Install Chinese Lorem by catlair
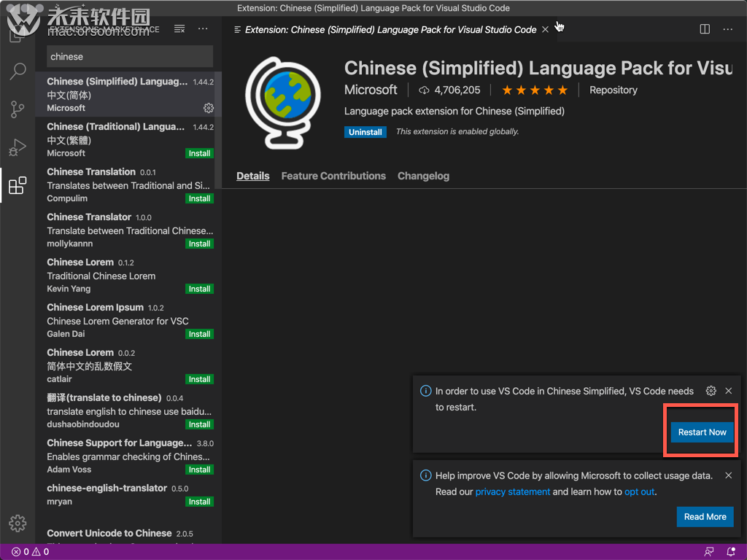 tap(199, 379)
